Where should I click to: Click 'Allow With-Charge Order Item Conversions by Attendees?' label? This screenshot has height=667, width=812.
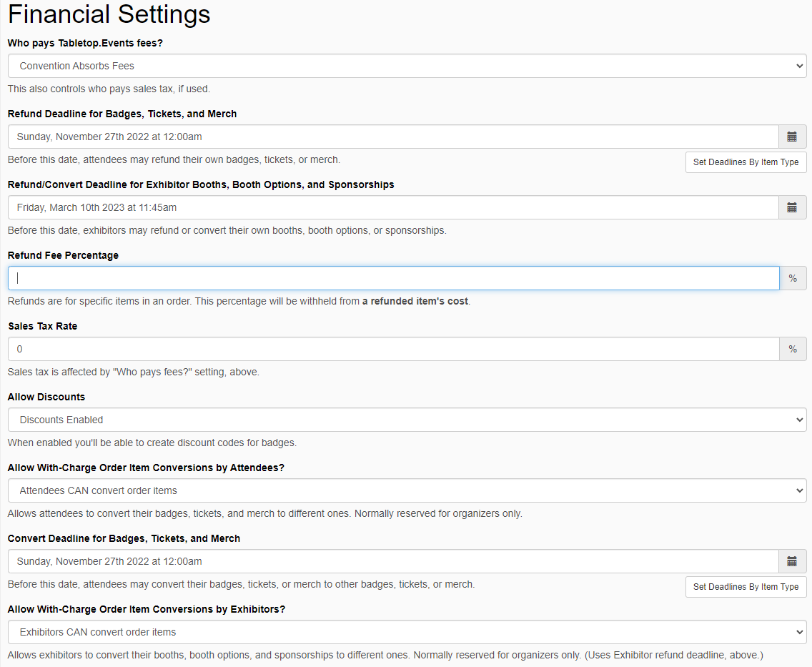146,468
